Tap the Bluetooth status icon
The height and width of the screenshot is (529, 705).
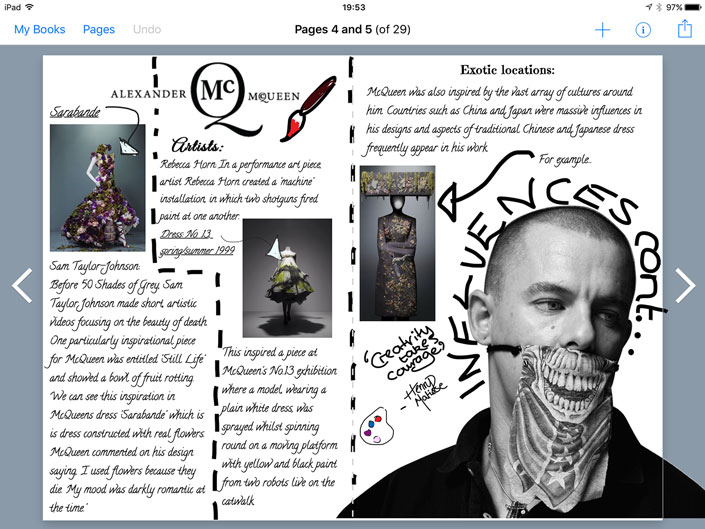[659, 7]
